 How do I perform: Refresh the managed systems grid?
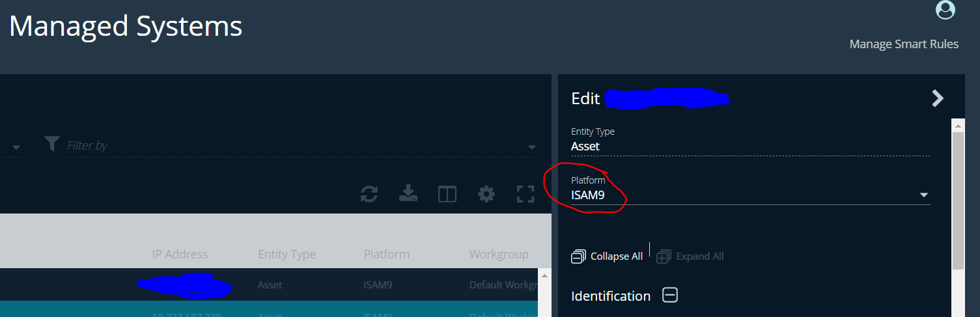[369, 193]
